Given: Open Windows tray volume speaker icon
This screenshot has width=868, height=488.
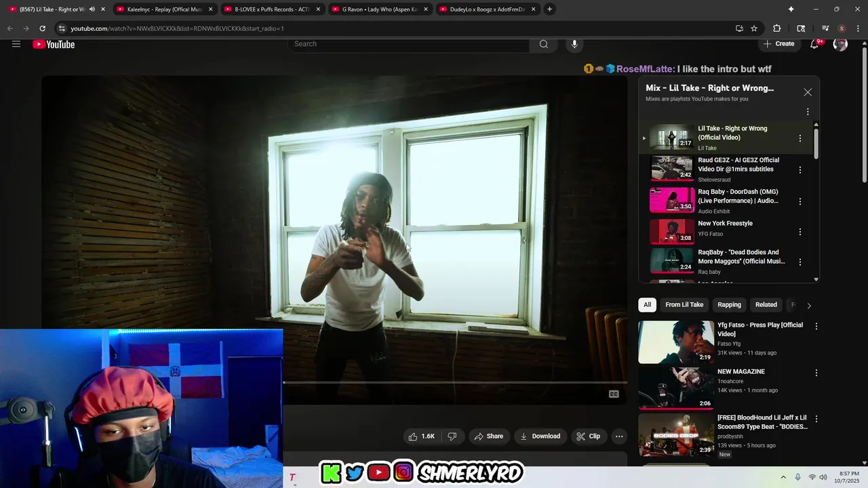Looking at the screenshot, I should (823, 477).
